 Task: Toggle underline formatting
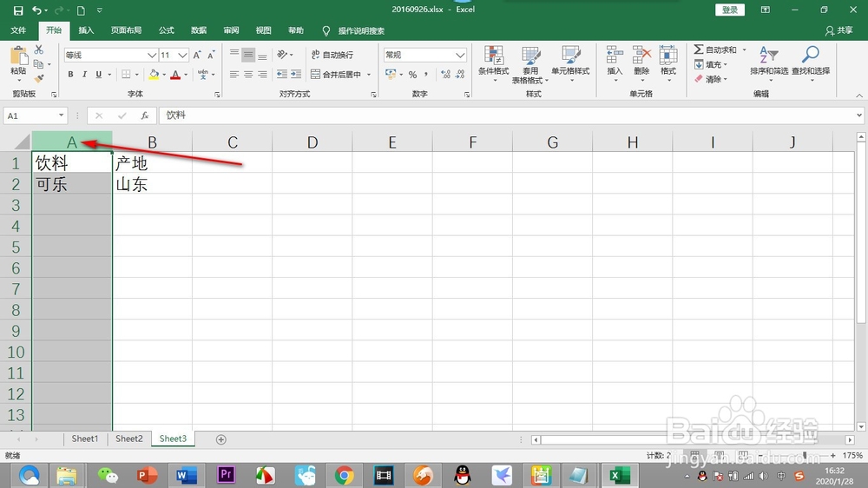[99, 74]
